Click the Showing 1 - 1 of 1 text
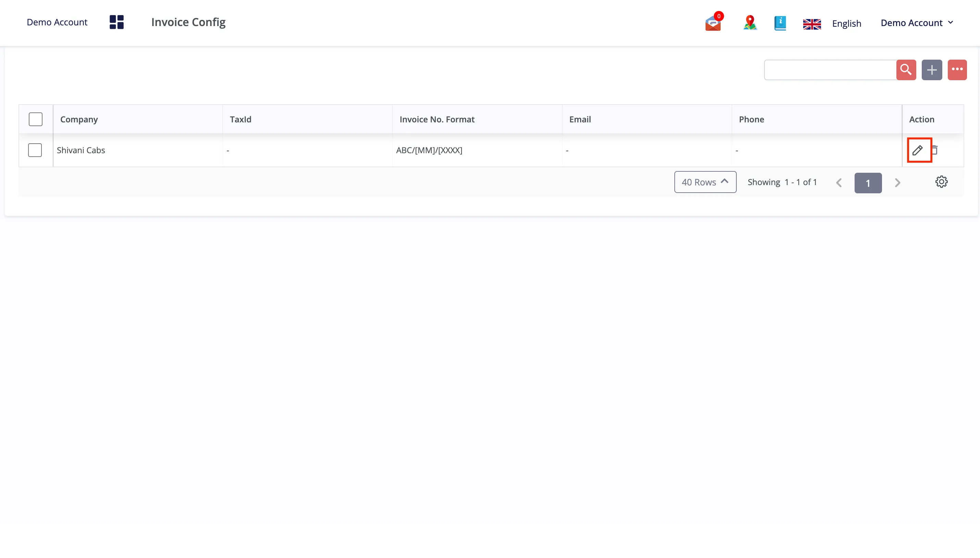980x558 pixels. [x=782, y=182]
